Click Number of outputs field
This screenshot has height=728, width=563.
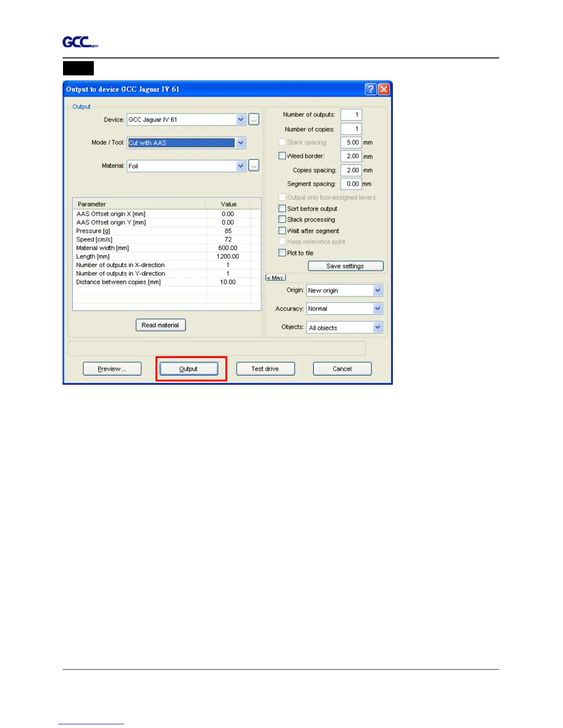(x=351, y=115)
